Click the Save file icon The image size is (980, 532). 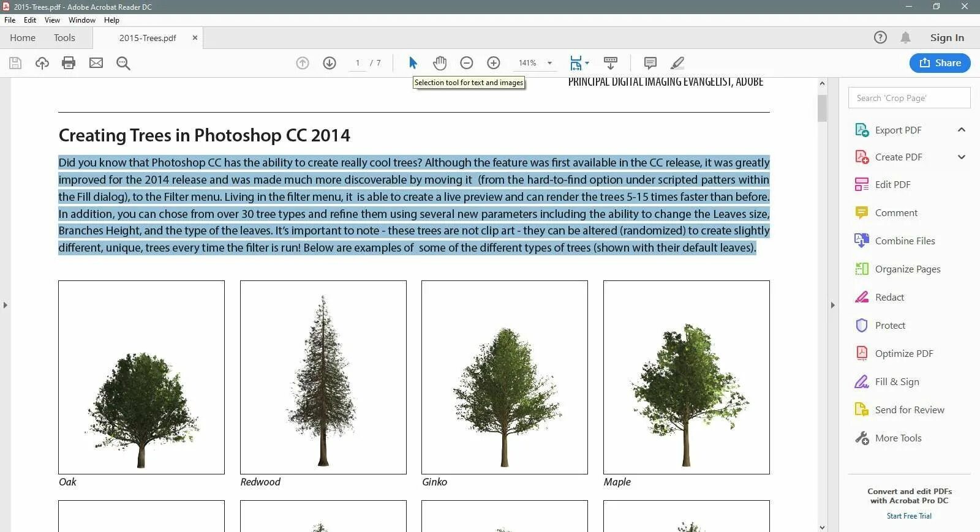[15, 63]
